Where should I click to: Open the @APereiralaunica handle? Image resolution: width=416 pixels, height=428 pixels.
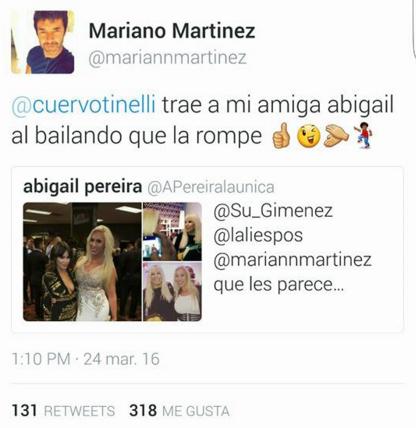(x=211, y=187)
